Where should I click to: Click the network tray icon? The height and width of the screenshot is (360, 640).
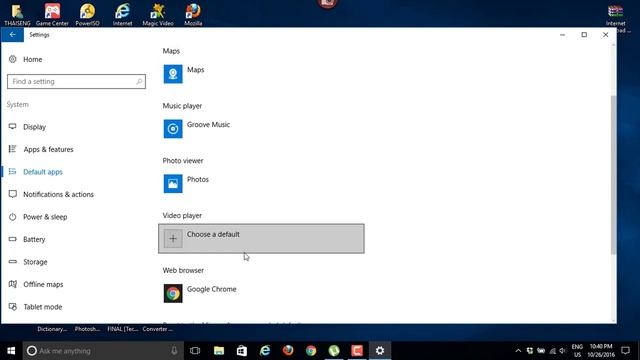[x=553, y=351]
